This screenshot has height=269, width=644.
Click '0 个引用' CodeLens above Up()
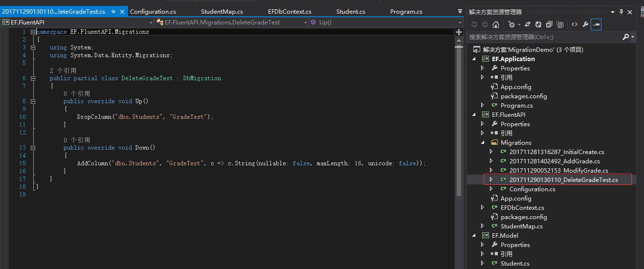76,93
